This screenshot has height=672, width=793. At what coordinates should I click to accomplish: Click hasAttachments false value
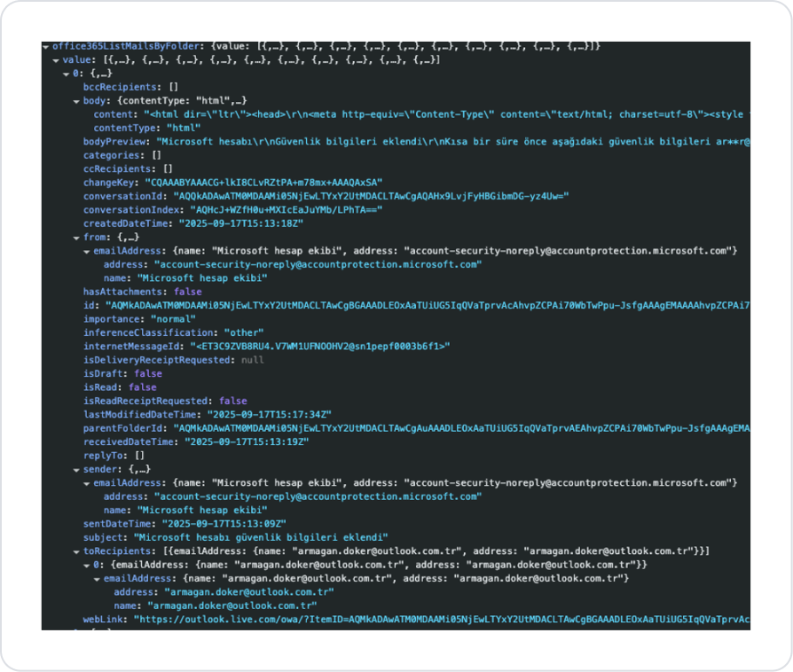188,292
